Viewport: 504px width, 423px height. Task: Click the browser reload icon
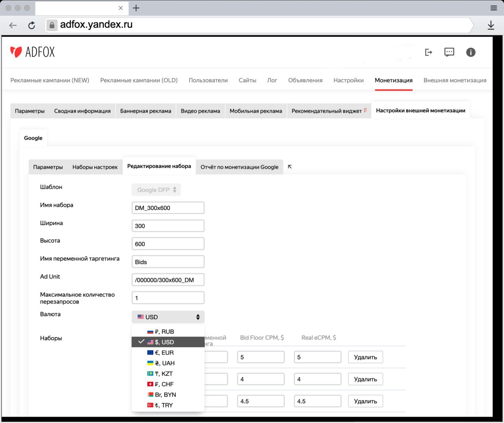[x=32, y=26]
